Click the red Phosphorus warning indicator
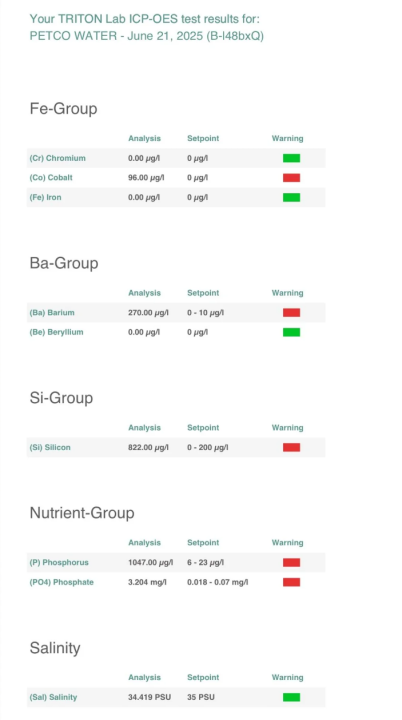This screenshot has width=402, height=720. point(291,562)
